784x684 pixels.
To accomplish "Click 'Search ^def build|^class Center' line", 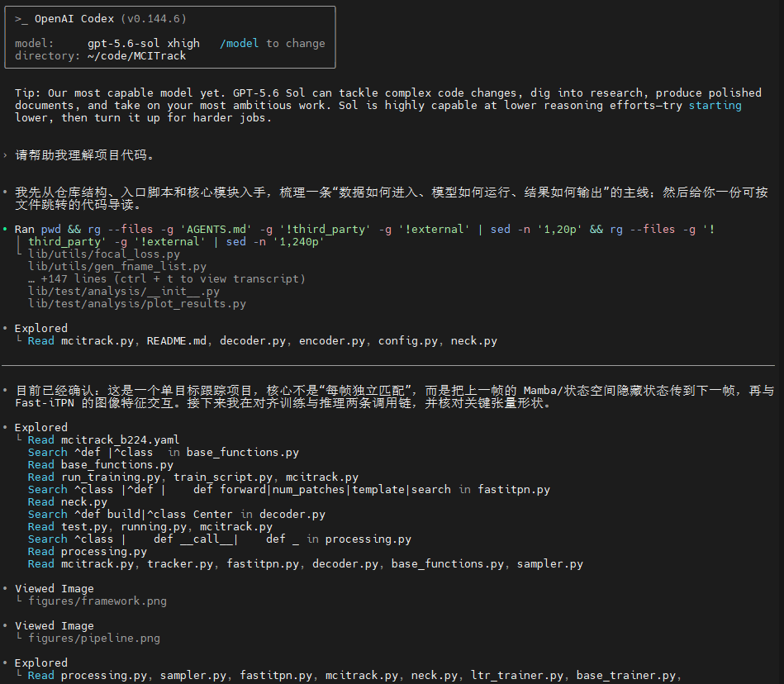I will click(x=177, y=515).
